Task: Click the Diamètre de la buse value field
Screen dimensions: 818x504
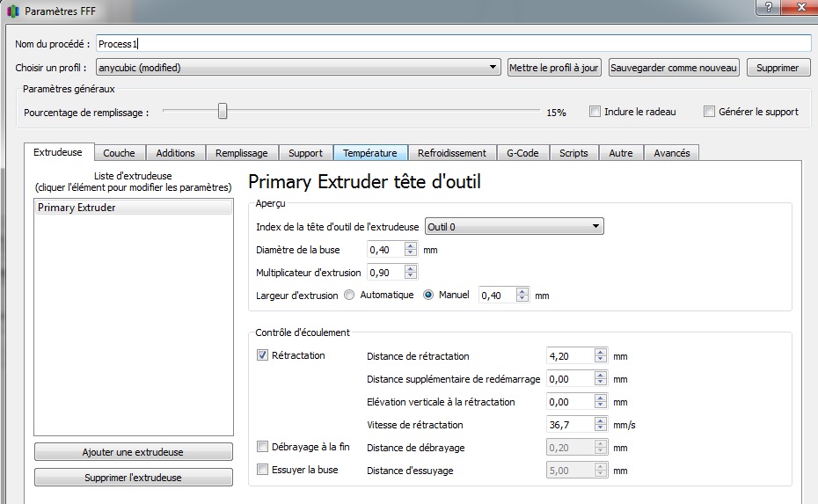Action: [386, 250]
